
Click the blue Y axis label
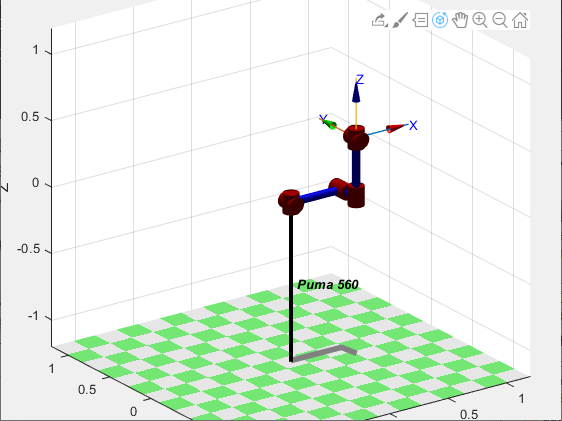tap(323, 119)
